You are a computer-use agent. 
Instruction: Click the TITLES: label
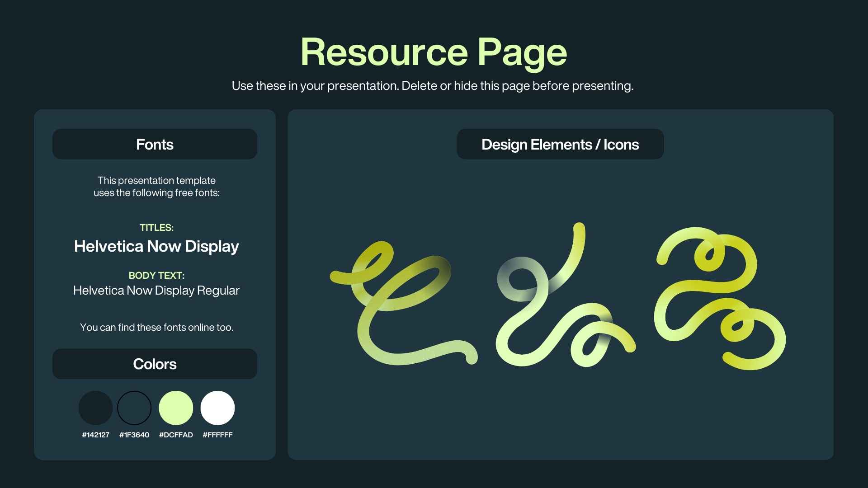pos(156,228)
